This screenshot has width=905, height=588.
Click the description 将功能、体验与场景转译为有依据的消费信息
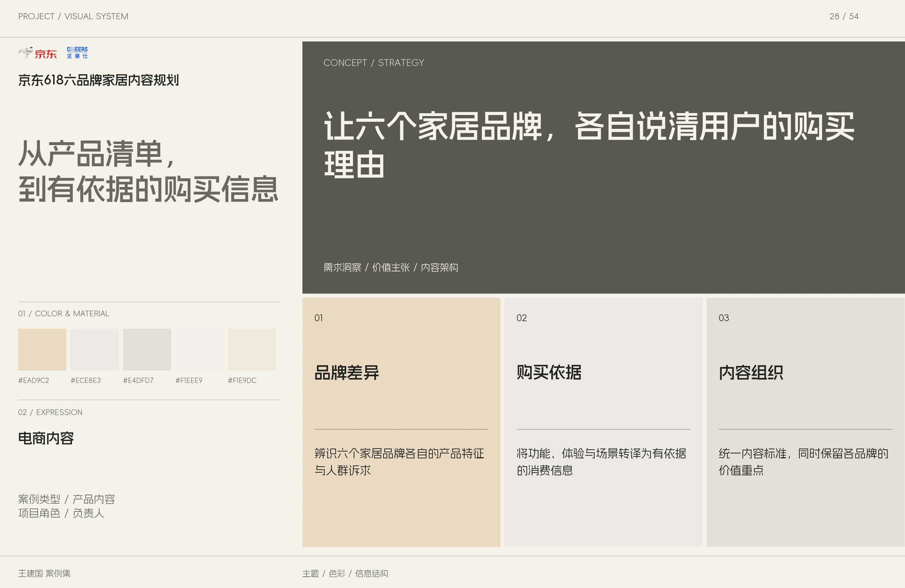tap(601, 462)
